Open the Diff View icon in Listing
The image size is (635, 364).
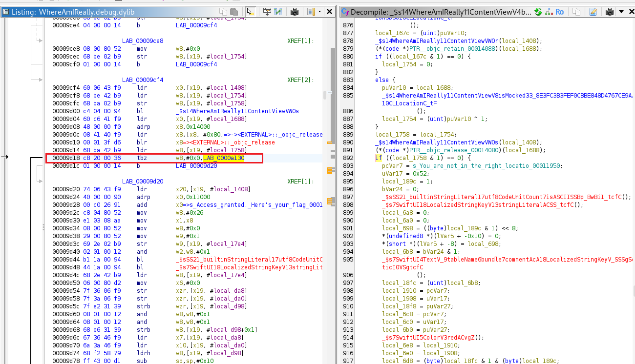(278, 12)
